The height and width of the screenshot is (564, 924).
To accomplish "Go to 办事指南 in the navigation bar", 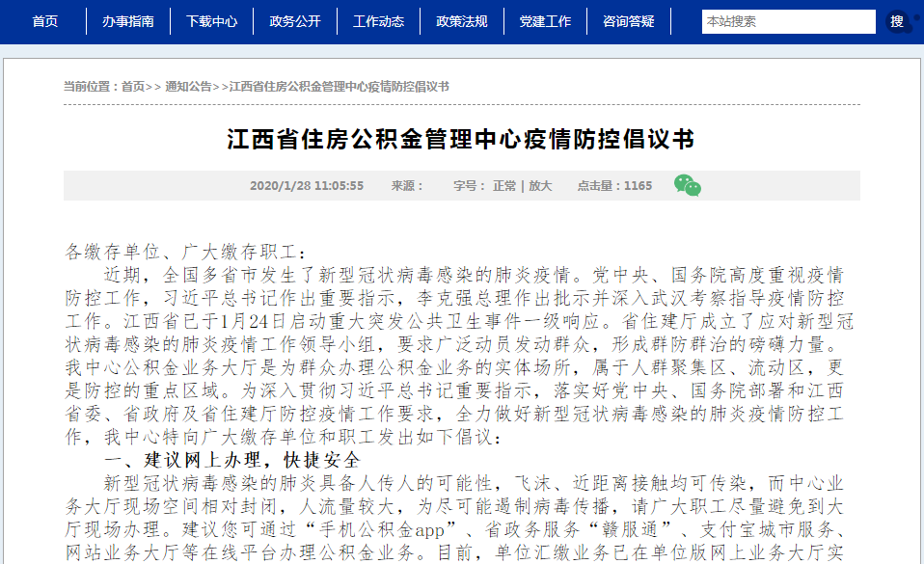I will tap(128, 21).
